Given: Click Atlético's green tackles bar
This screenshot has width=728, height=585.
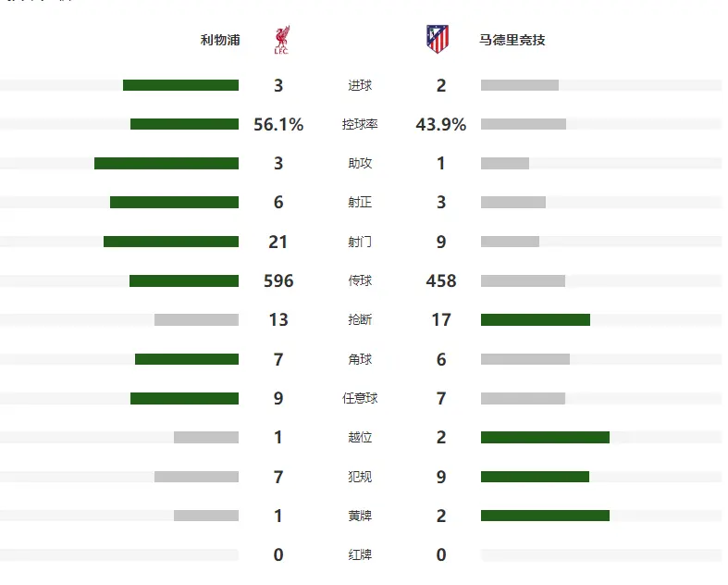Looking at the screenshot, I should pyautogui.click(x=535, y=320).
